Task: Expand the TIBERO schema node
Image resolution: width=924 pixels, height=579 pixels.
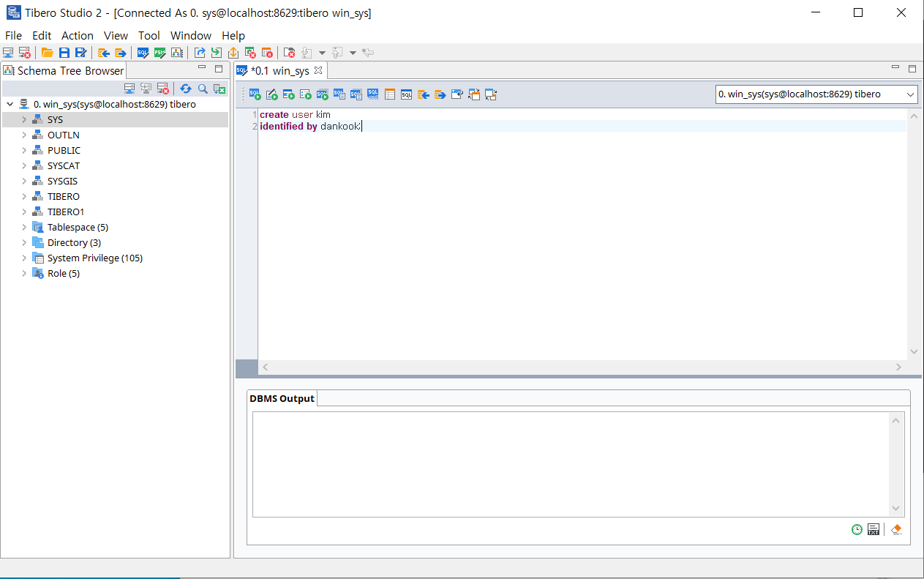Action: (x=24, y=196)
